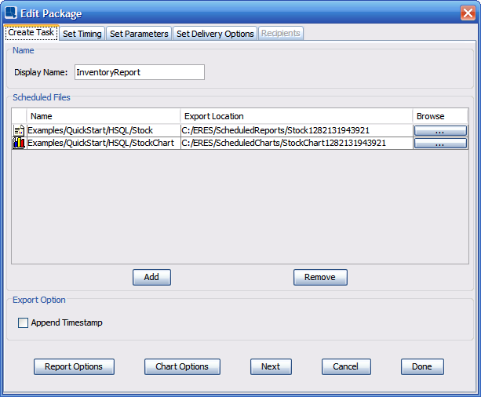Browse export location for StockChart
Image resolution: width=481 pixels, height=397 pixels.
point(440,143)
